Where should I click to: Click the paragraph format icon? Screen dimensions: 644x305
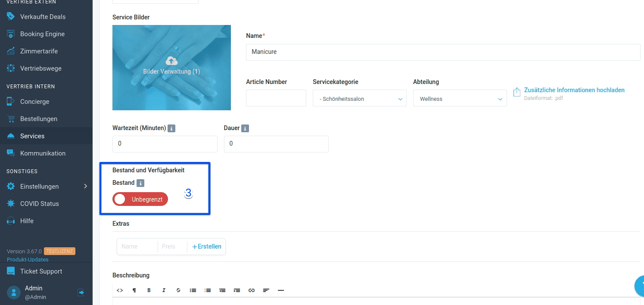tap(134, 290)
